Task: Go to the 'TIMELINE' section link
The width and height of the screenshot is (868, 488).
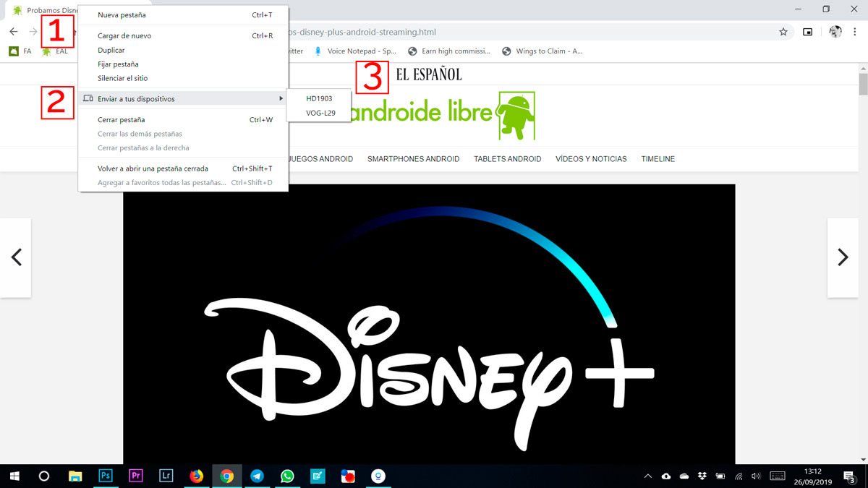Action: point(658,159)
